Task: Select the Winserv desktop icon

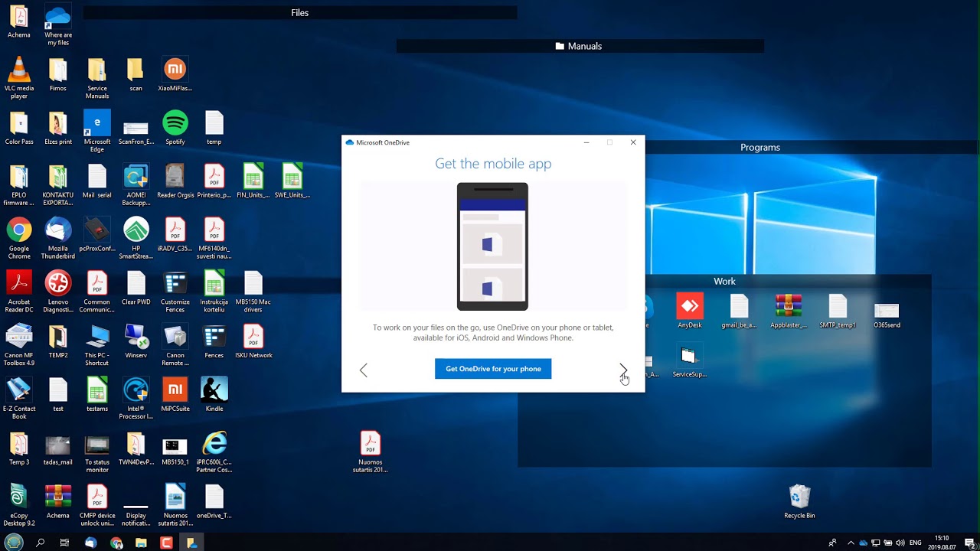Action: [136, 341]
